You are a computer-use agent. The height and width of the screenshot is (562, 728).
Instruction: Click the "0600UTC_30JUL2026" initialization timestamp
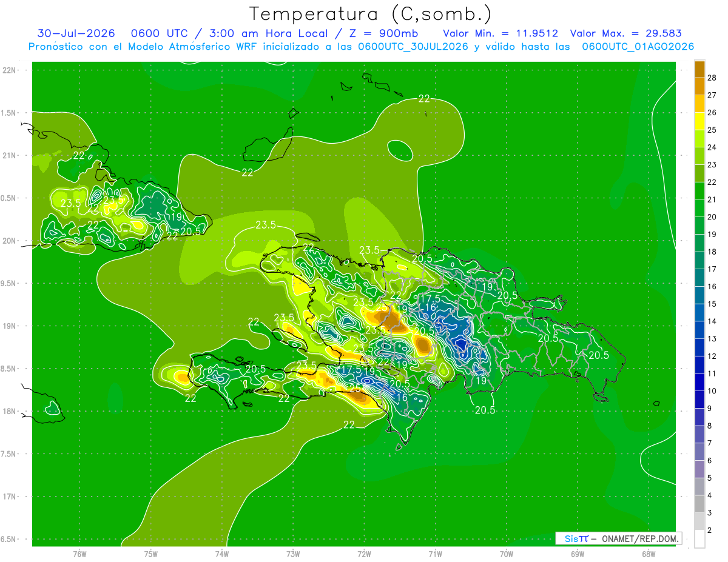point(413,47)
